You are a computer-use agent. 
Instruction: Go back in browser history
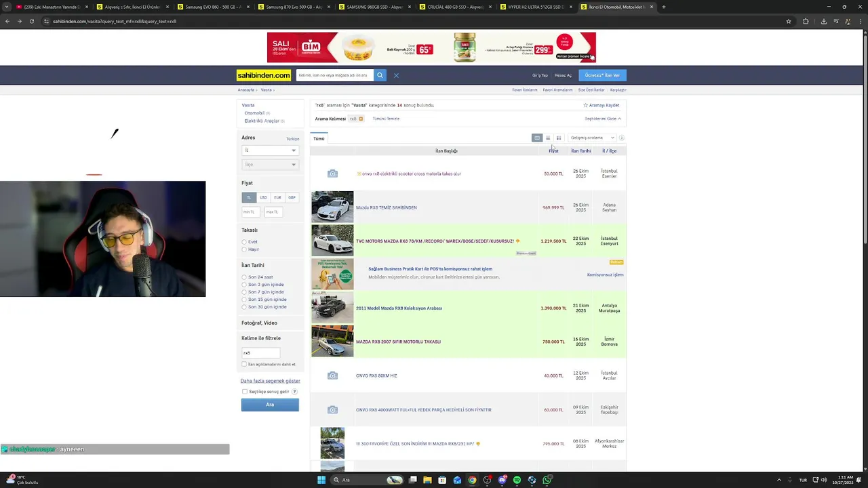7,21
